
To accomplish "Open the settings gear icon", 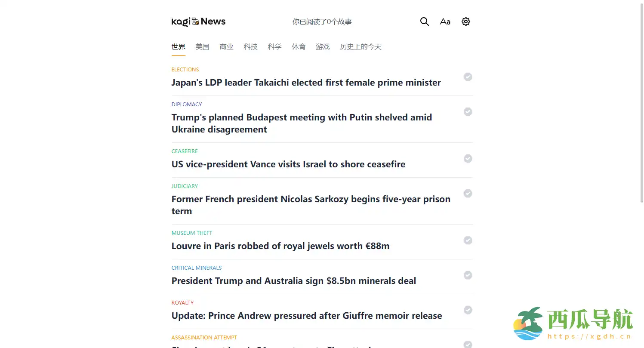I will (x=465, y=22).
